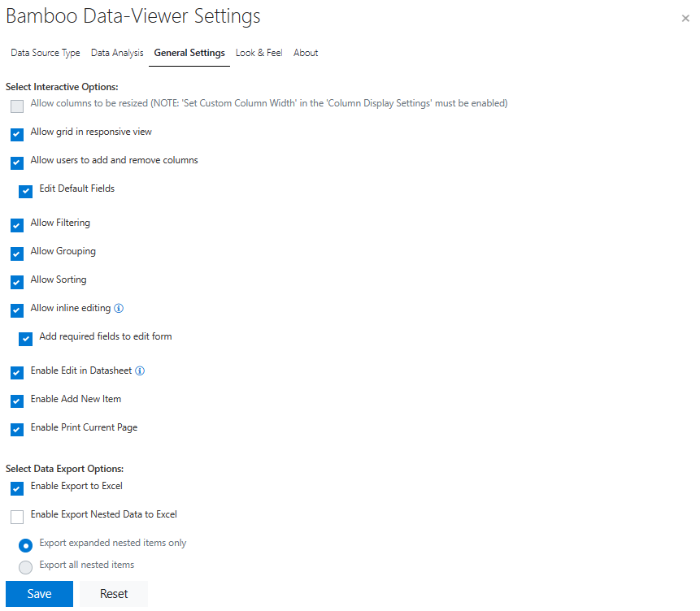
Task: Uncheck Allow grid in responsive view
Action: (17, 134)
